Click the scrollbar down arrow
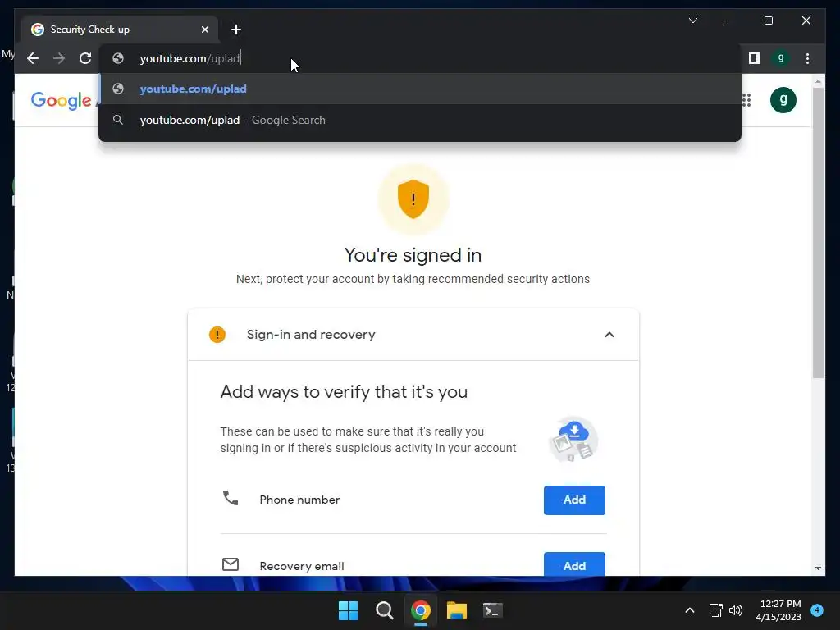This screenshot has height=630, width=840. click(818, 568)
